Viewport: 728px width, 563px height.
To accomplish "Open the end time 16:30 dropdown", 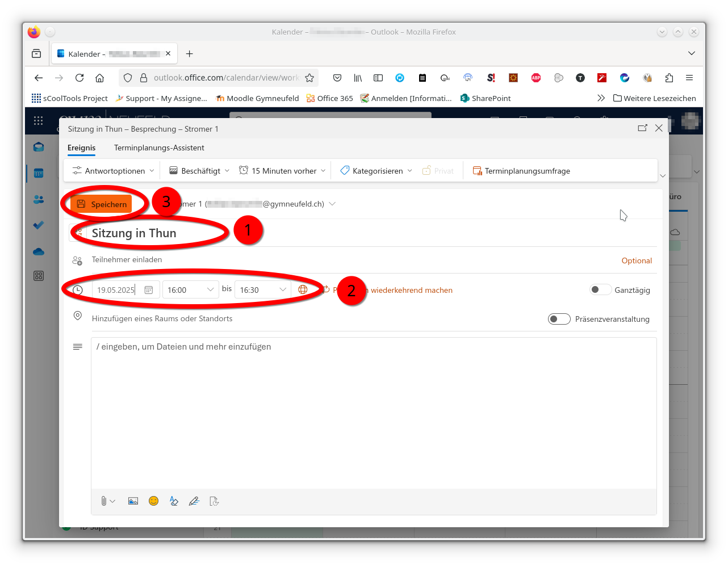I will point(263,289).
